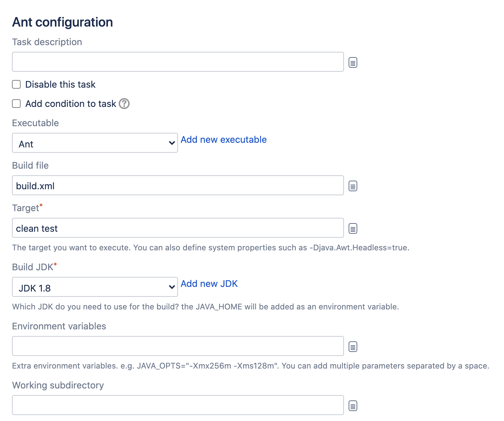504x421 pixels.
Task: Open help icon for Add condition to task
Action: 124,104
